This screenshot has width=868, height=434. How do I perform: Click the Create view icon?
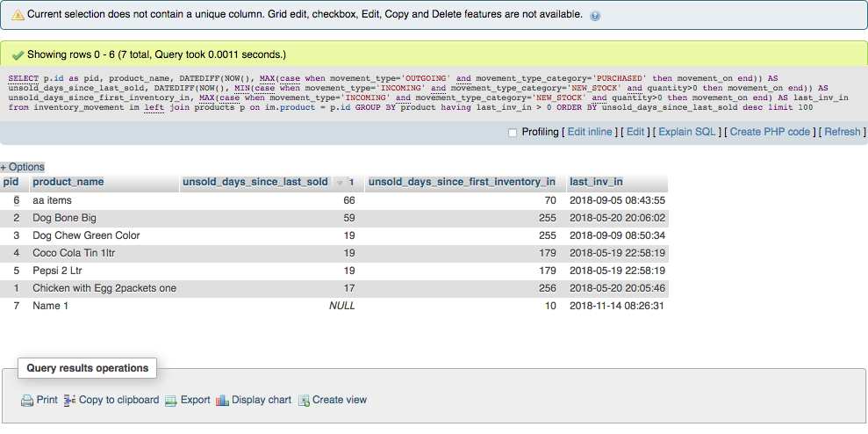pos(304,401)
